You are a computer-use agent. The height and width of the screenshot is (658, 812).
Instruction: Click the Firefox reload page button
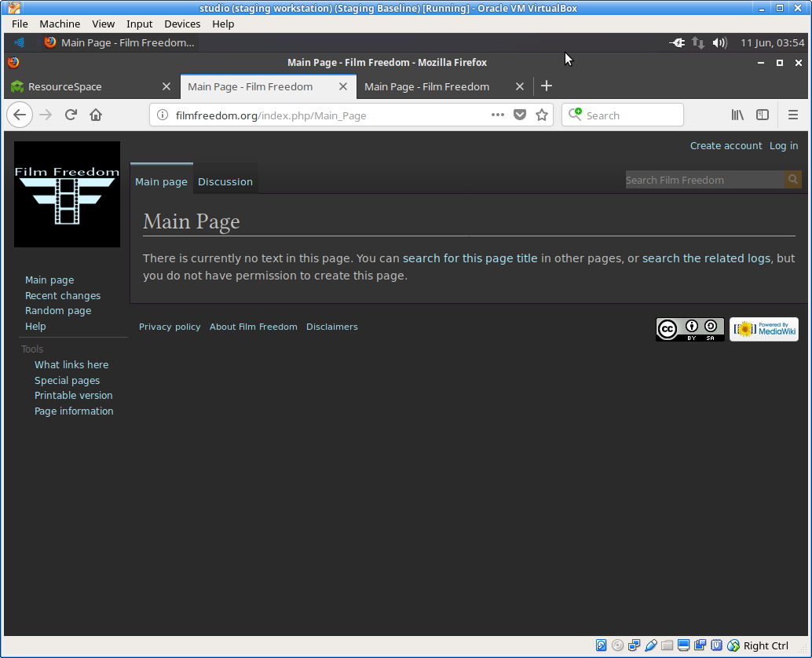coord(71,115)
